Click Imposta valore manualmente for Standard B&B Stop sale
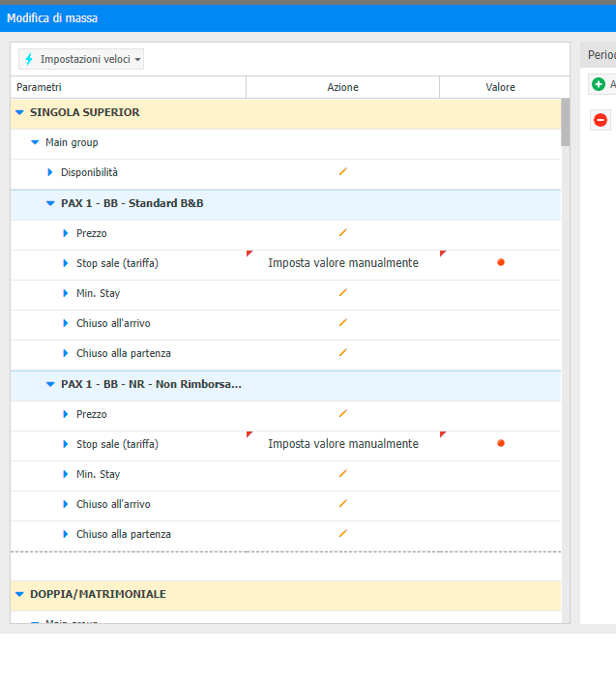The image size is (616, 684). click(343, 263)
